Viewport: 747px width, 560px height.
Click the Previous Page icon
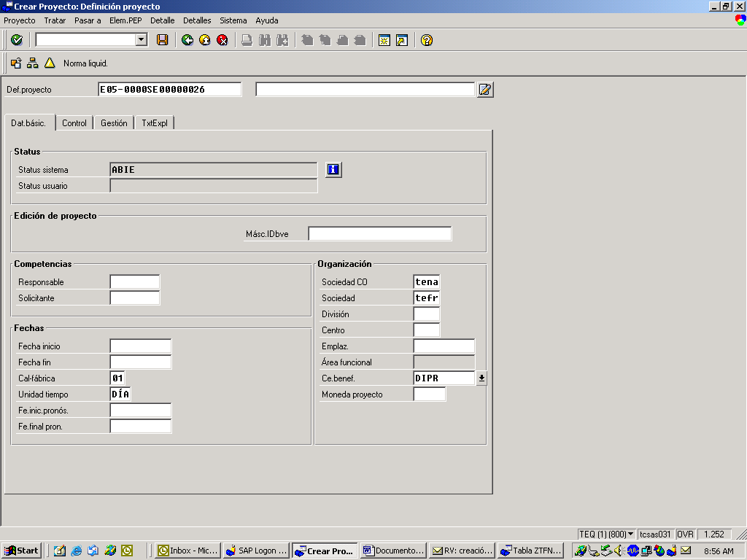click(x=325, y=40)
